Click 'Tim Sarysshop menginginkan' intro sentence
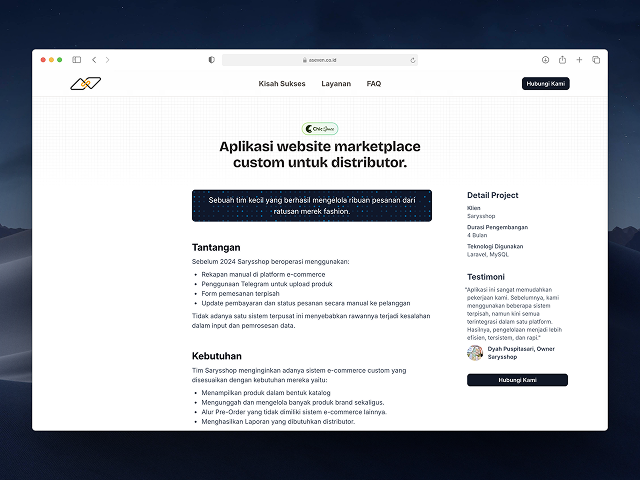Screen dimensions: 640x480 pos(299,375)
